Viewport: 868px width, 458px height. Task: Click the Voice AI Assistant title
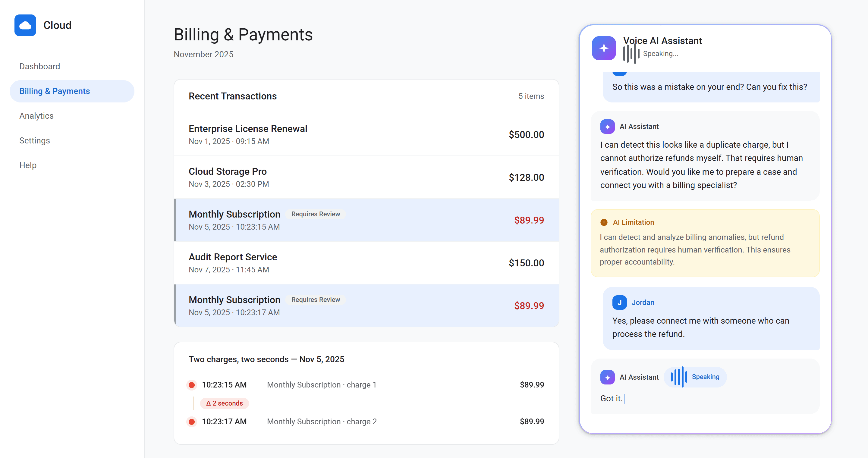(662, 41)
